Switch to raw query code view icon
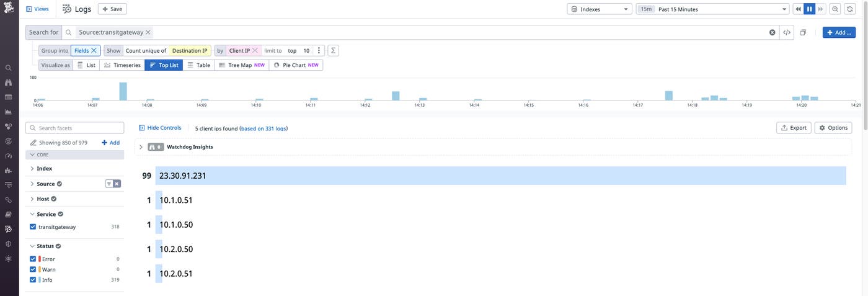The height and width of the screenshot is (296, 868). [x=787, y=32]
